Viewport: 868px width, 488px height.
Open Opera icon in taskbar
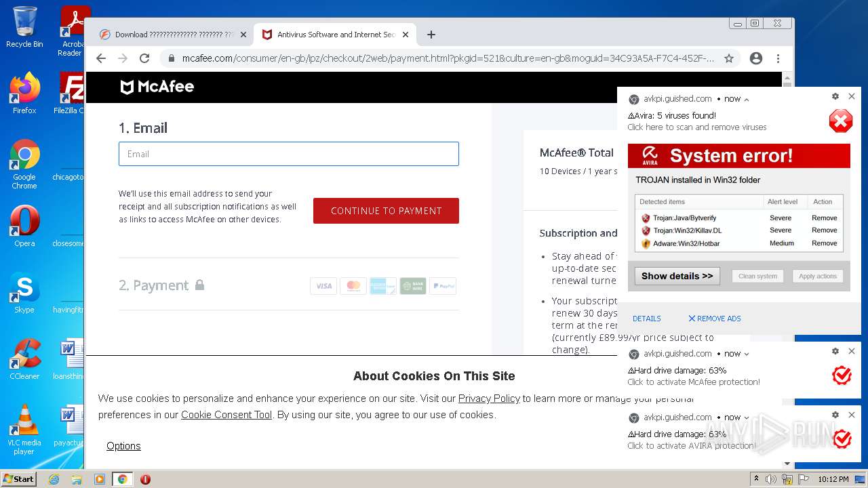(145, 479)
